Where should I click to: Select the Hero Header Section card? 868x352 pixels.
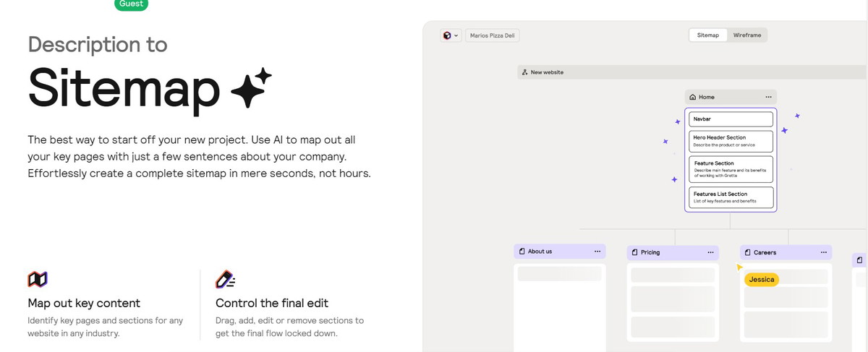[731, 141]
